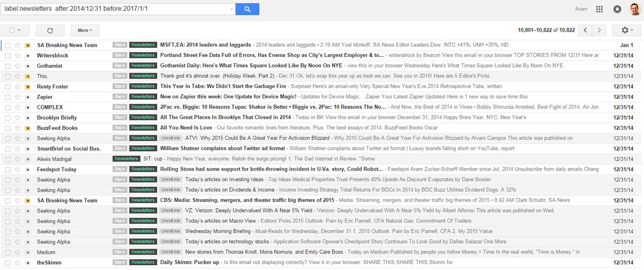Open the select-all checkbox dropdown
The image size is (644, 270).
click(x=19, y=31)
